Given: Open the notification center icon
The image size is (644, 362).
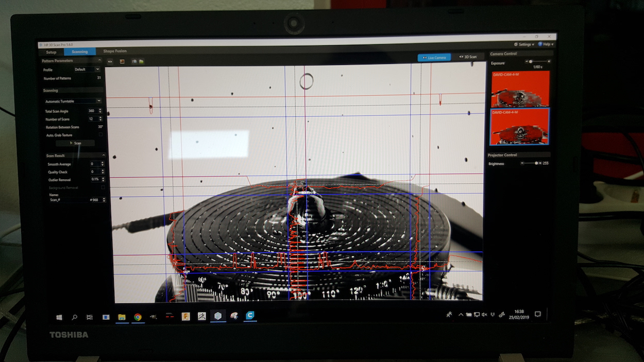Looking at the screenshot, I should [x=538, y=314].
